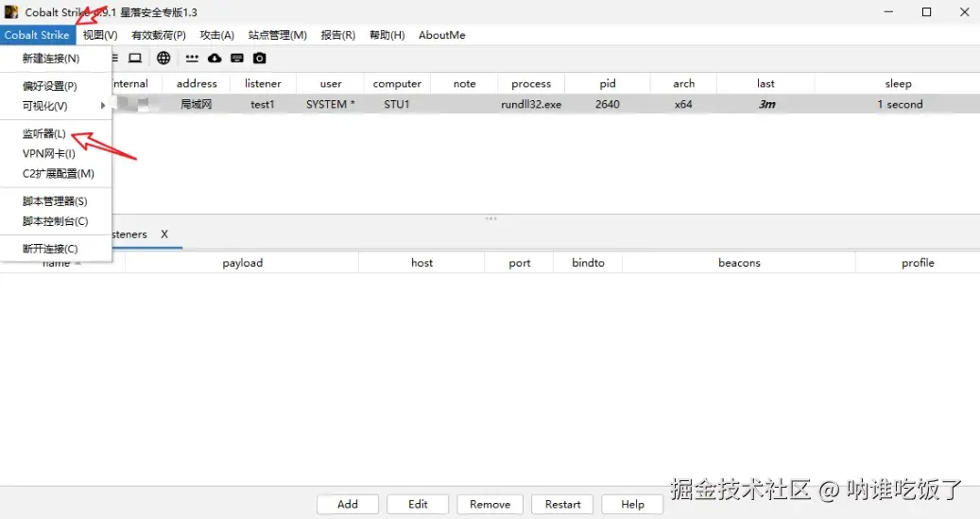Select the 局域网 address cell
Image resolution: width=980 pixels, height=519 pixels.
coord(197,104)
